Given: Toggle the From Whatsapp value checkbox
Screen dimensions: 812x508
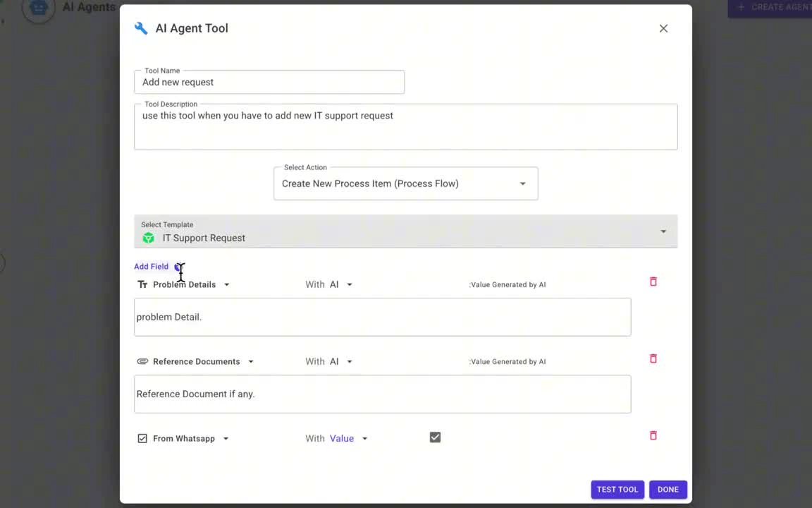Looking at the screenshot, I should [435, 437].
